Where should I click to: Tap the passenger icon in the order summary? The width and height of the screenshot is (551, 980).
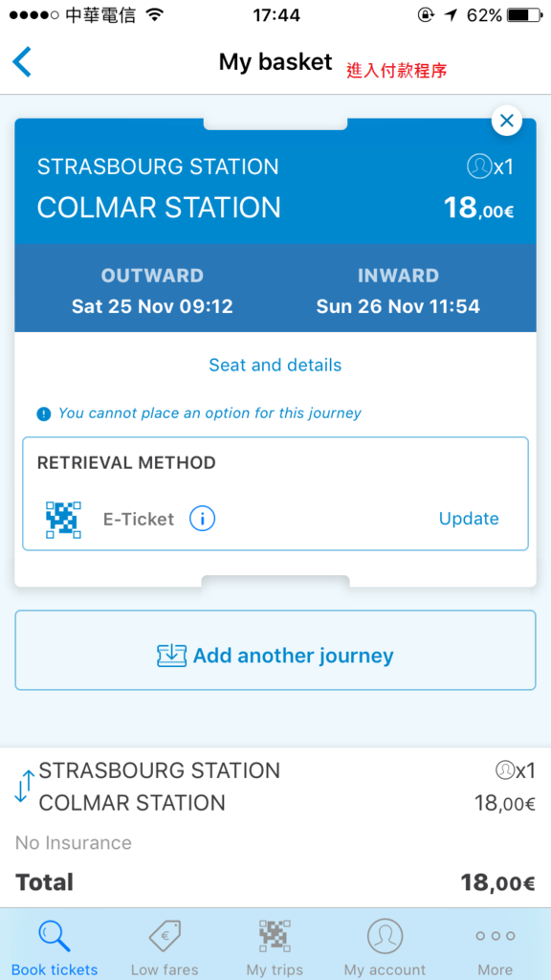pyautogui.click(x=504, y=770)
